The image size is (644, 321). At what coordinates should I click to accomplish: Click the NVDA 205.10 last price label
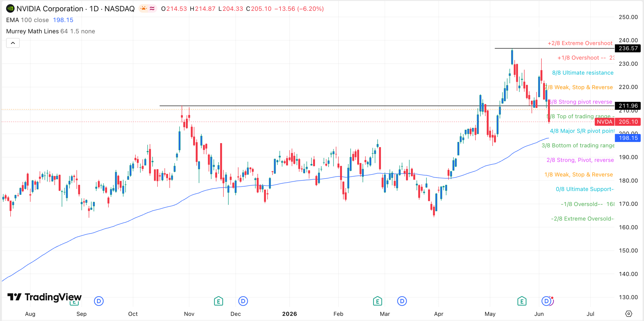pos(618,122)
